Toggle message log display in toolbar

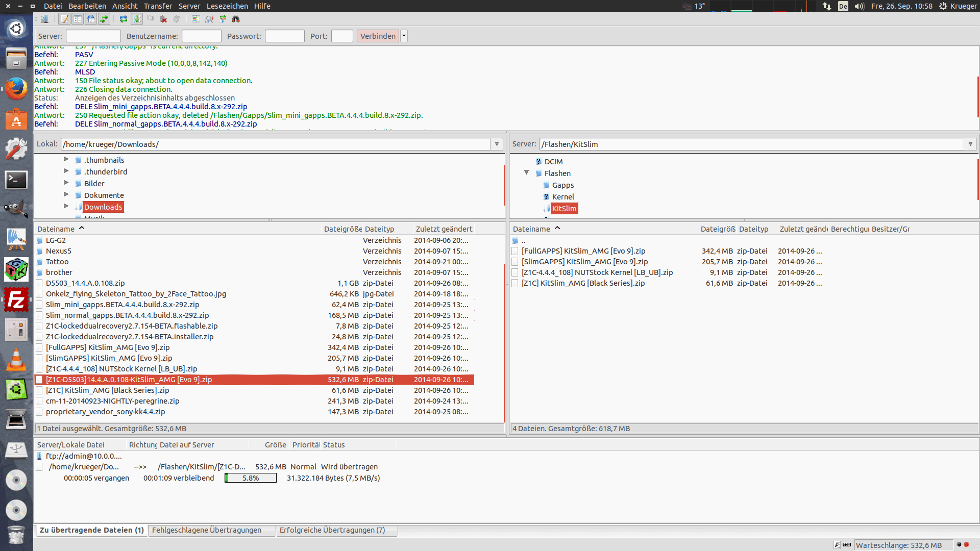coord(64,19)
